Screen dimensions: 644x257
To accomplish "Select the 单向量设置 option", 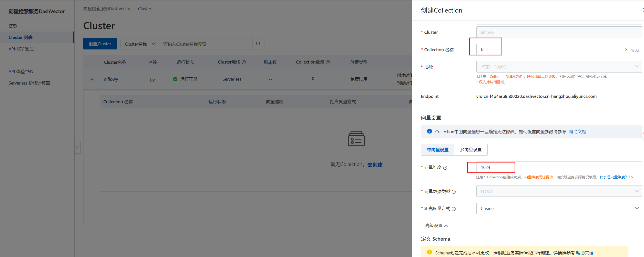I will [x=437, y=150].
